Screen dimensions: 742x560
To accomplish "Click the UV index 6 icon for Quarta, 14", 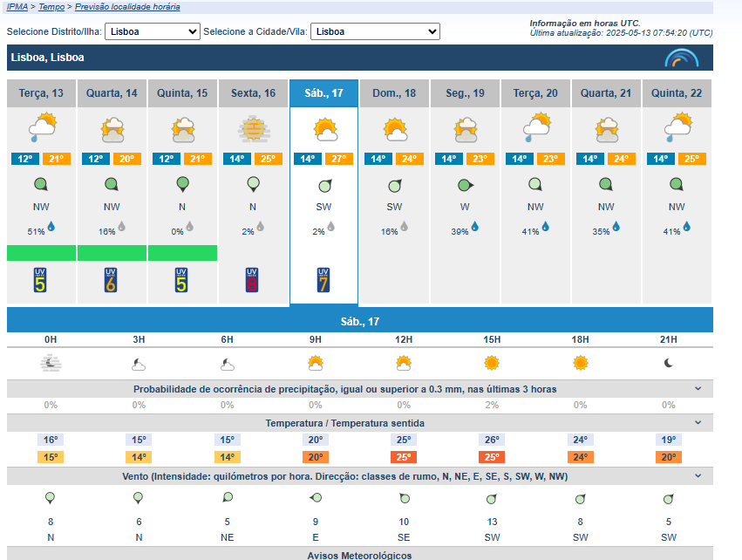I will pos(111,280).
